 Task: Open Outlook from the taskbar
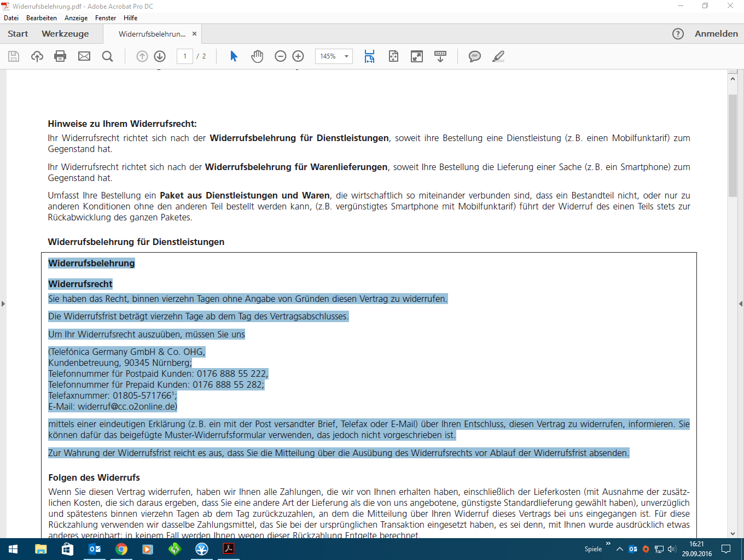95,549
